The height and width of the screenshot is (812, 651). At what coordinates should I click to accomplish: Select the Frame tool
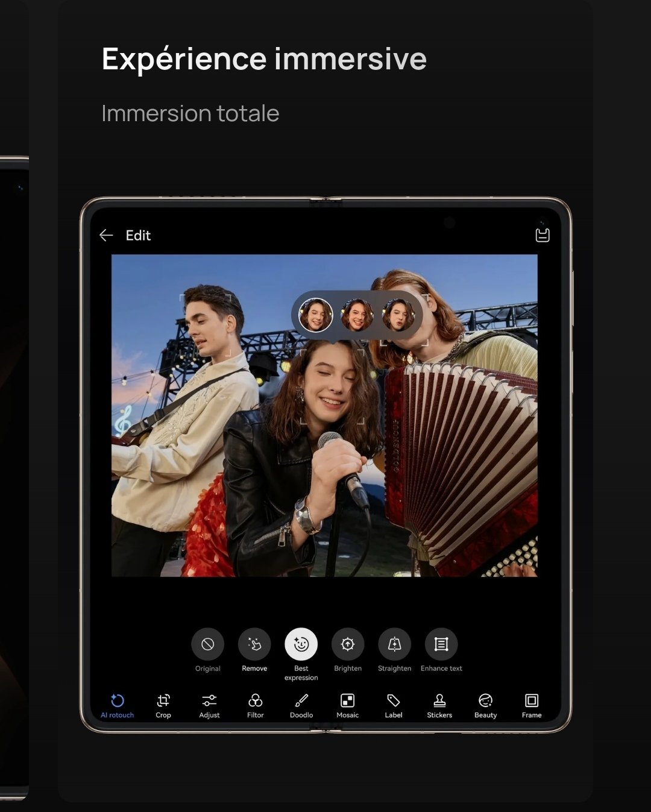point(532,706)
